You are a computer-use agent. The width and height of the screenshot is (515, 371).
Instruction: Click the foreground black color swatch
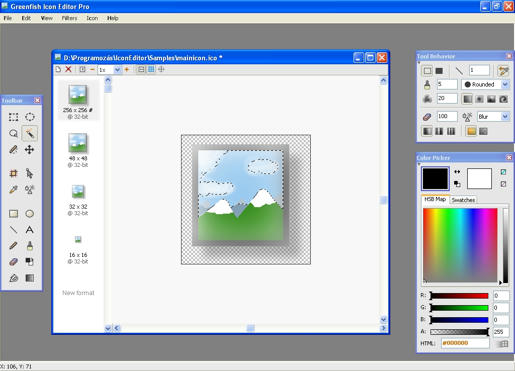[x=435, y=179]
